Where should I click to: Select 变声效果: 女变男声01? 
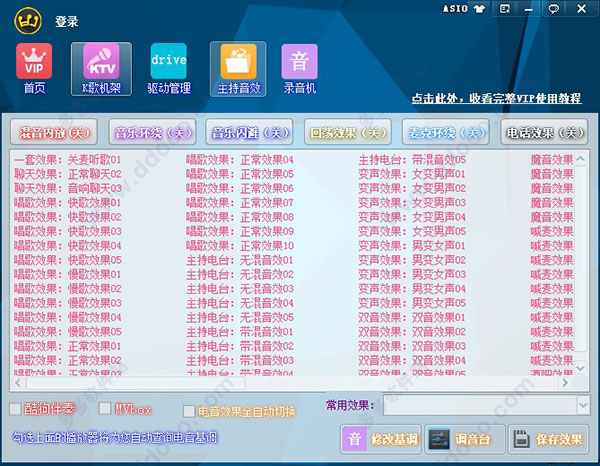(412, 174)
